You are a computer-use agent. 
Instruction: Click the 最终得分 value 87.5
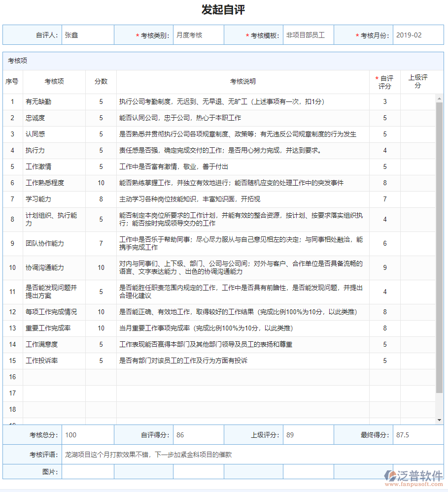tap(417, 434)
